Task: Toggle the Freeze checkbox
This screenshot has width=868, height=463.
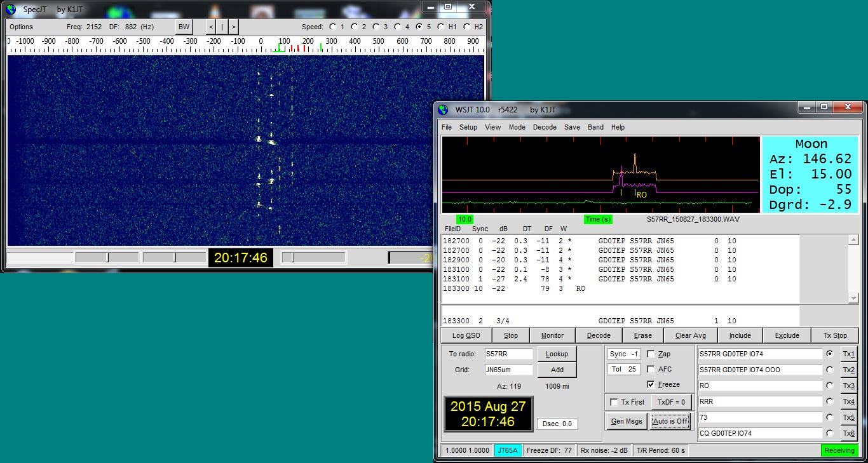Action: coord(651,384)
